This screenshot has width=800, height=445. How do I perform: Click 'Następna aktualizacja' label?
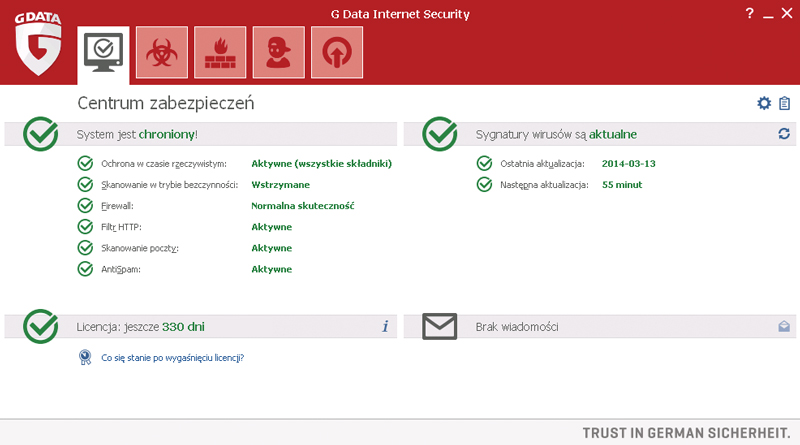pyautogui.click(x=544, y=185)
